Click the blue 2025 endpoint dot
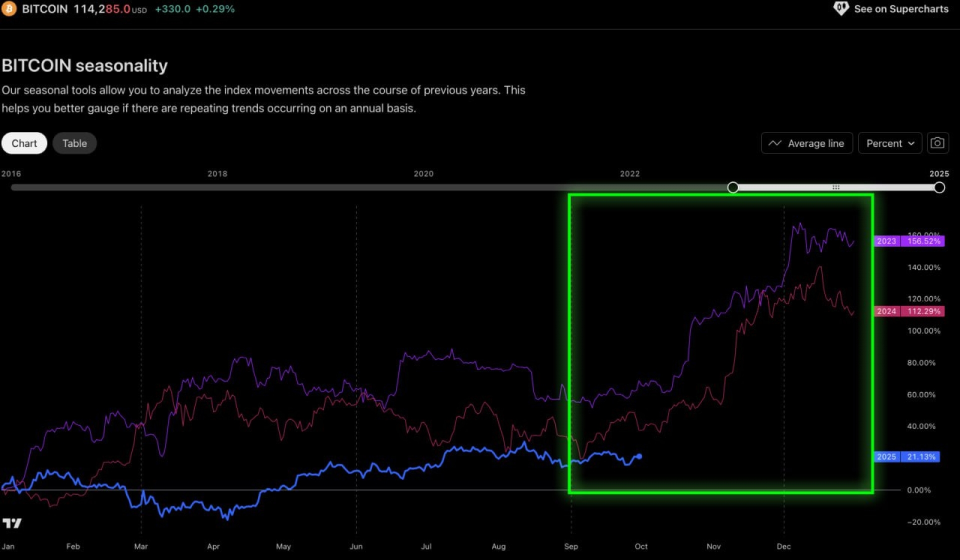Screen dimensions: 960x560 [x=639, y=456]
